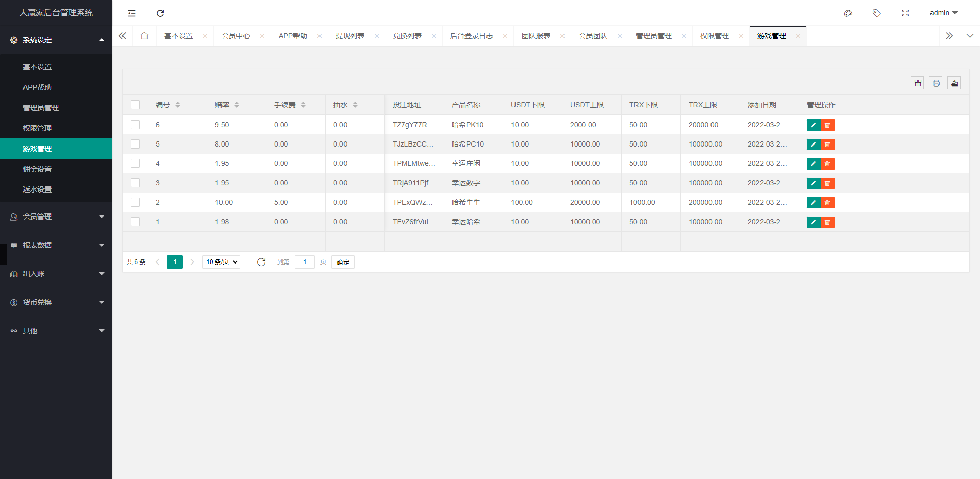This screenshot has width=980, height=479.
Task: Open the admin user dropdown
Action: [943, 13]
